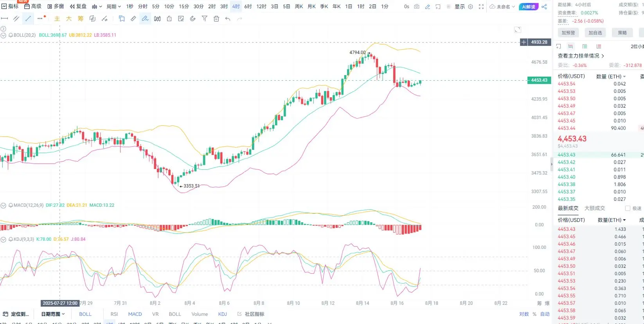Maximize main chart pane icon

[518, 29]
